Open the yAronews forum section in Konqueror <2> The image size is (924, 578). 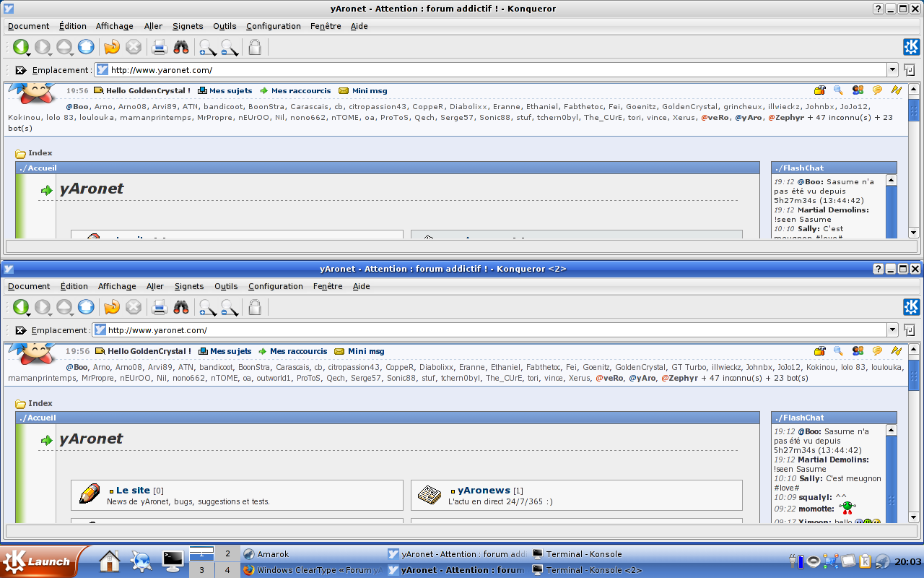[484, 490]
